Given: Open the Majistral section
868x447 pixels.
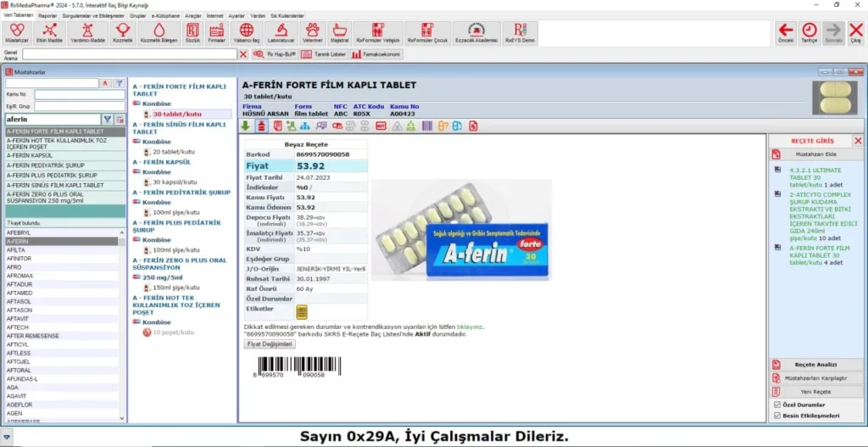Looking at the screenshot, I should click(x=339, y=33).
